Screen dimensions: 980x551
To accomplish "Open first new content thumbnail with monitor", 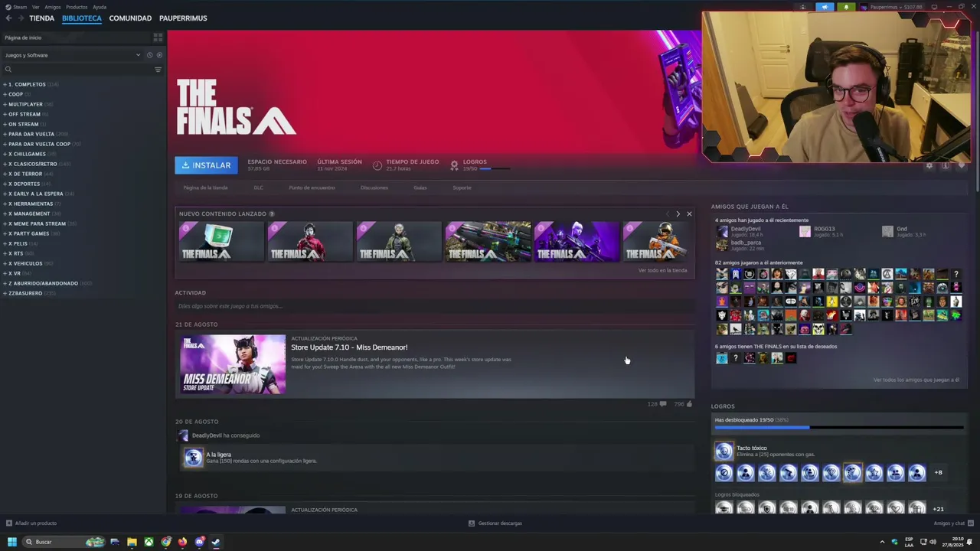I will pyautogui.click(x=221, y=242).
